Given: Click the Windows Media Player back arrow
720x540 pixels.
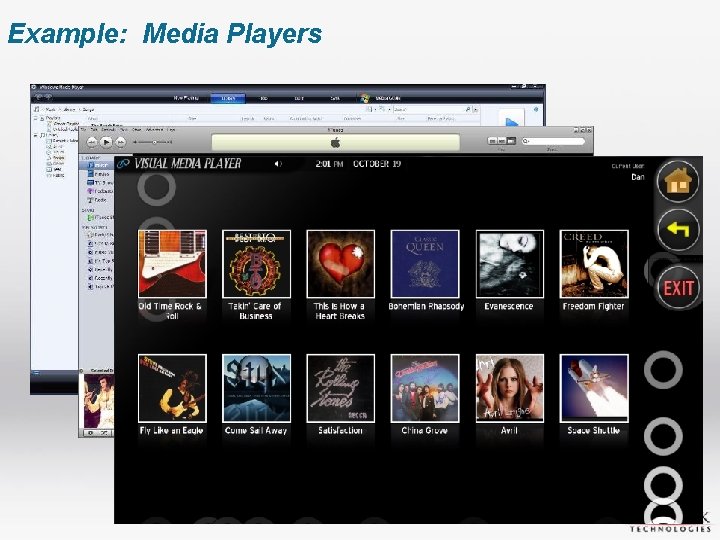Looking at the screenshot, I should [x=39, y=97].
